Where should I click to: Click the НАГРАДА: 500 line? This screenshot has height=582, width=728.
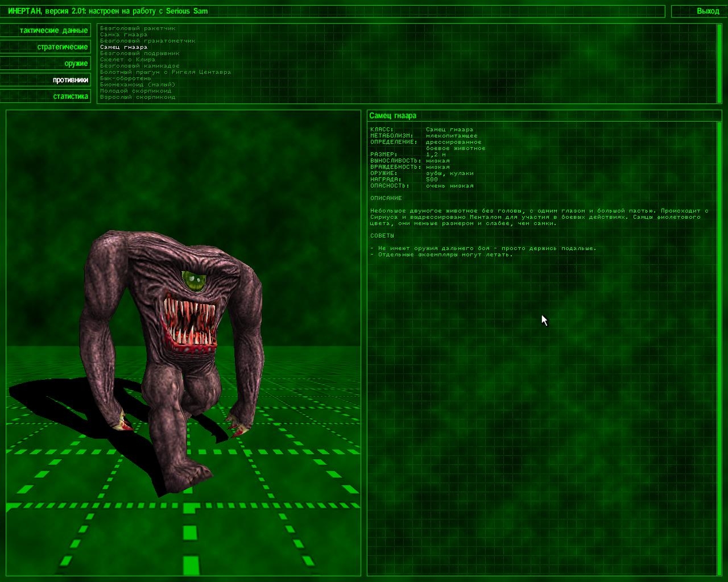404,179
